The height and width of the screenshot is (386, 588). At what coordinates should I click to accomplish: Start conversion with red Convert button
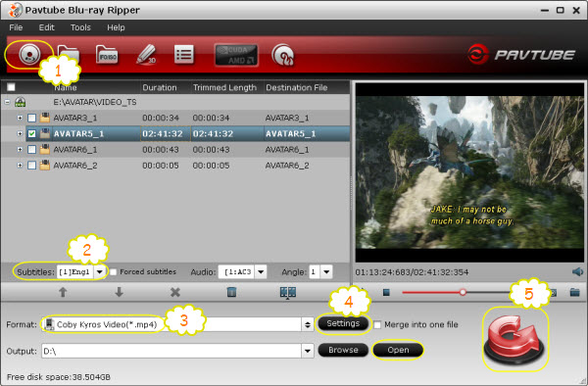point(514,340)
